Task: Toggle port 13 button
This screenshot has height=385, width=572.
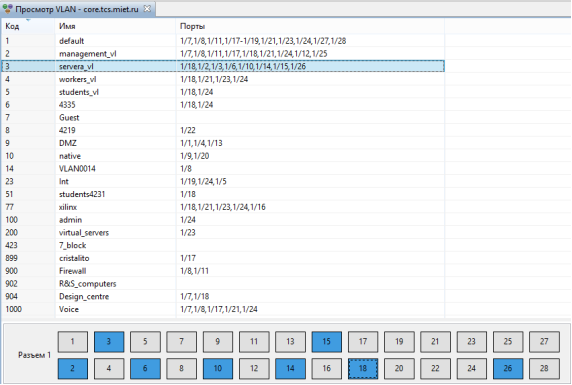Action: click(290, 342)
